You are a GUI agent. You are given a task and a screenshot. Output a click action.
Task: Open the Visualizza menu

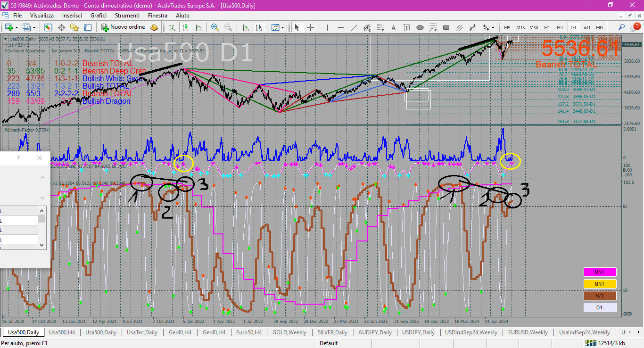42,16
